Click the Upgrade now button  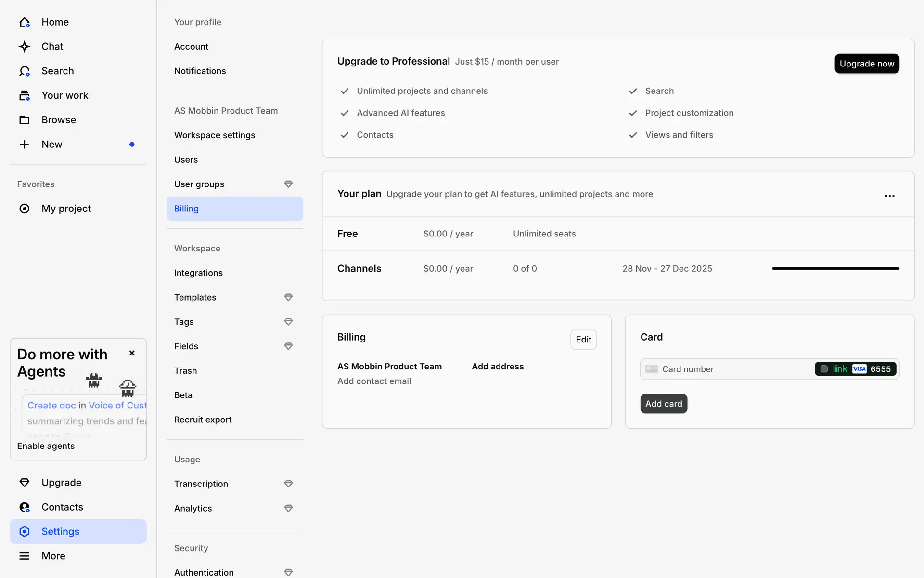pos(866,64)
